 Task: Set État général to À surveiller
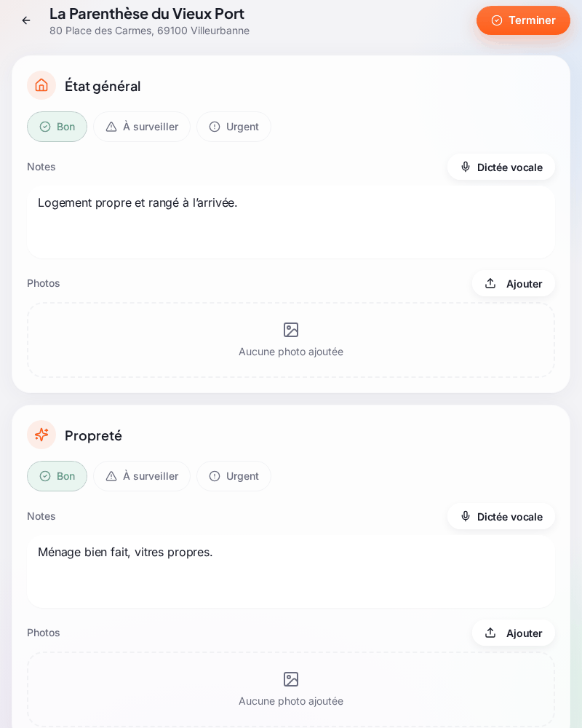142,127
